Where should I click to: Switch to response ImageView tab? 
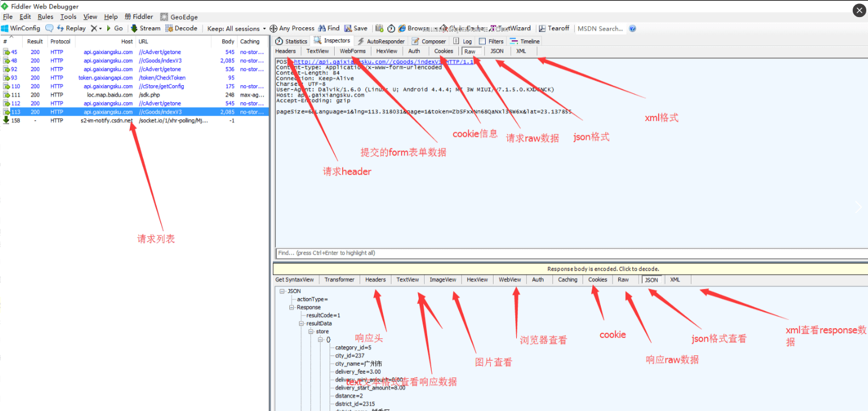coord(443,280)
